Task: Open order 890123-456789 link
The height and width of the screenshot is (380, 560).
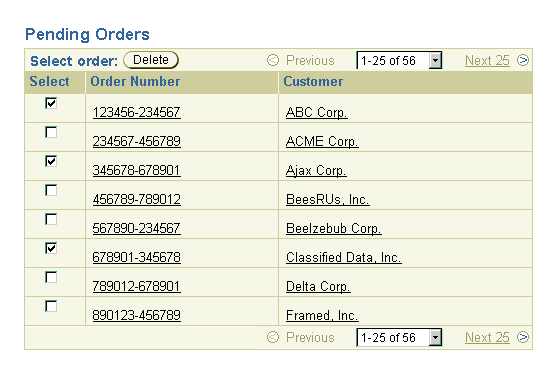Action: pos(136,315)
